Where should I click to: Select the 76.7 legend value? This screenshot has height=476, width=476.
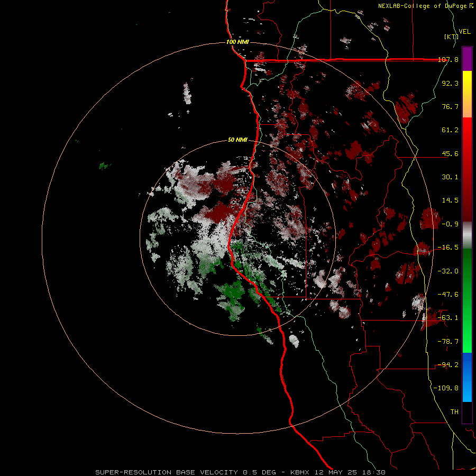tap(450, 106)
